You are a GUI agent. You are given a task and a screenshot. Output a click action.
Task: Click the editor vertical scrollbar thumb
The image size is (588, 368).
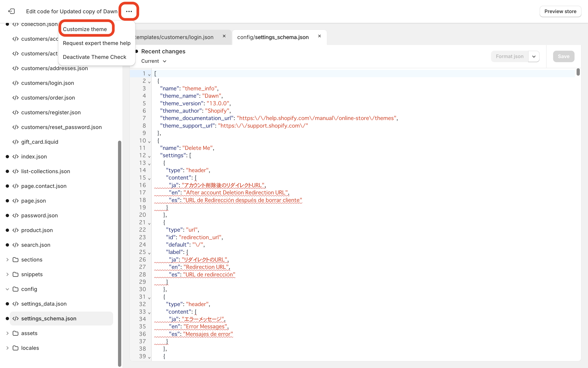click(578, 72)
